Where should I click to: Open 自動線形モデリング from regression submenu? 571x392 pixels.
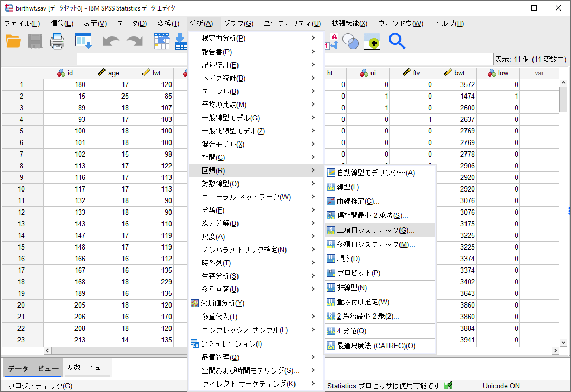click(380, 173)
